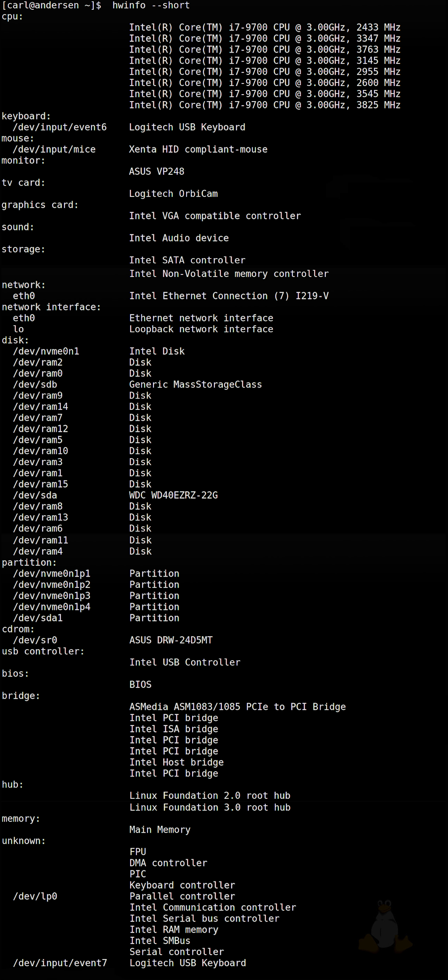Click the 'Generic MassStorageClass' disk entry
The width and height of the screenshot is (448, 980).
click(x=195, y=384)
